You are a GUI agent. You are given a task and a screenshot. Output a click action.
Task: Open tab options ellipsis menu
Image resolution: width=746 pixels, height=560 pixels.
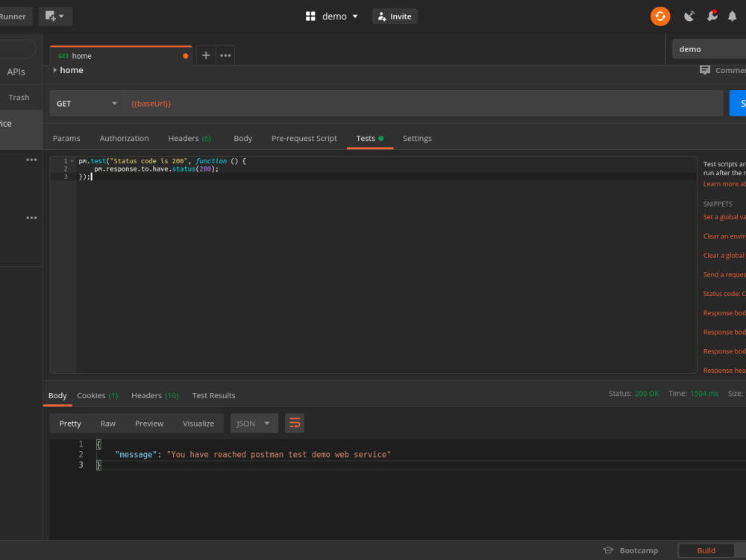point(225,55)
